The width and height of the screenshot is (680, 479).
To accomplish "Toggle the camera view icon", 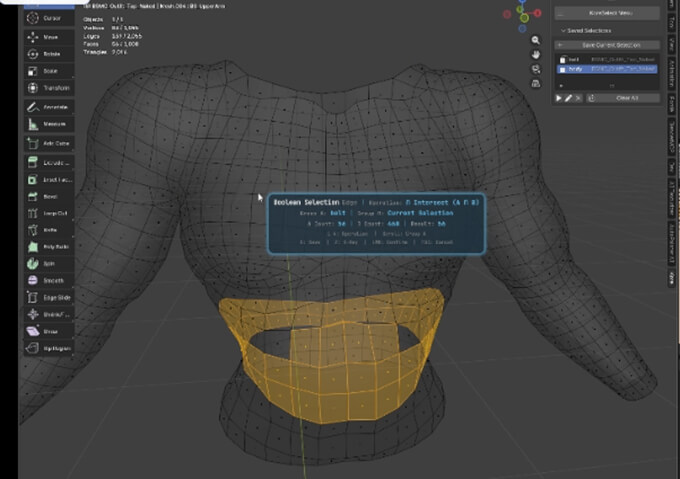I will tap(536, 70).
